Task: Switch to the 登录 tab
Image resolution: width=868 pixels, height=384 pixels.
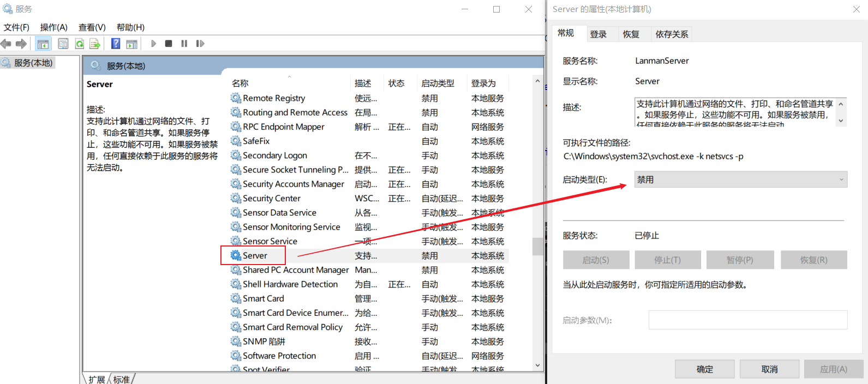Action: click(x=598, y=34)
